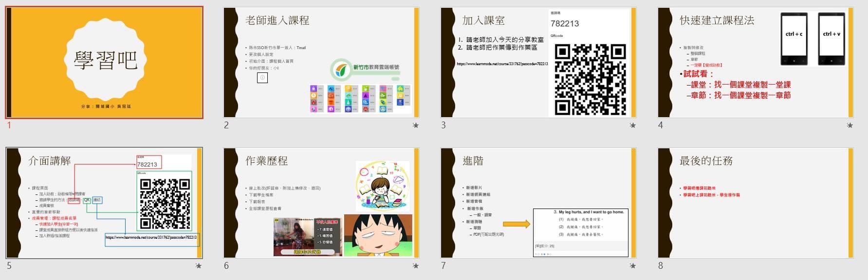
Task: Choose the 最後的任務 slide thumbnail
Action: click(756, 203)
